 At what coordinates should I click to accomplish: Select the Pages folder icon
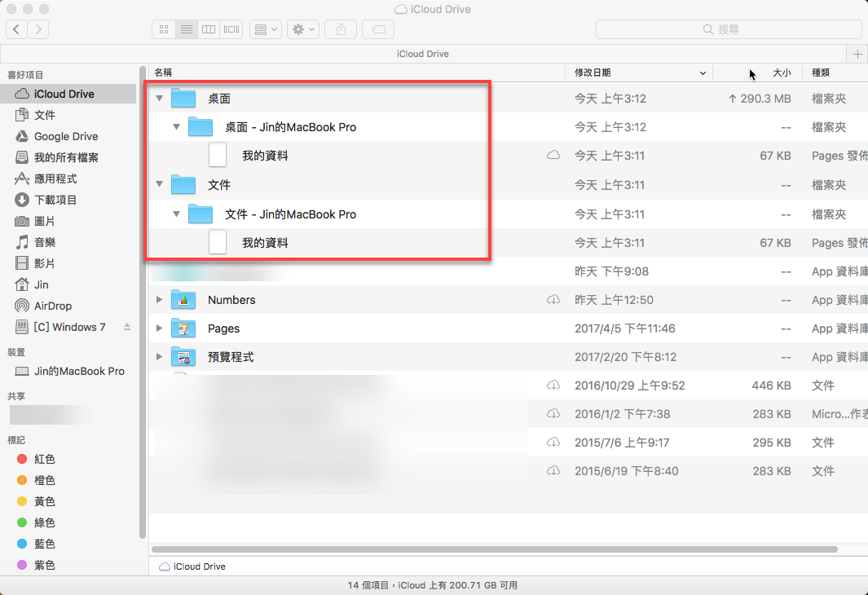click(x=183, y=328)
